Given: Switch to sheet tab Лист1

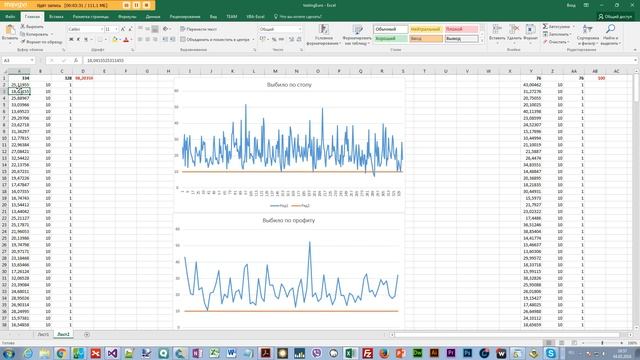Looking at the screenshot, I should click(43, 334).
